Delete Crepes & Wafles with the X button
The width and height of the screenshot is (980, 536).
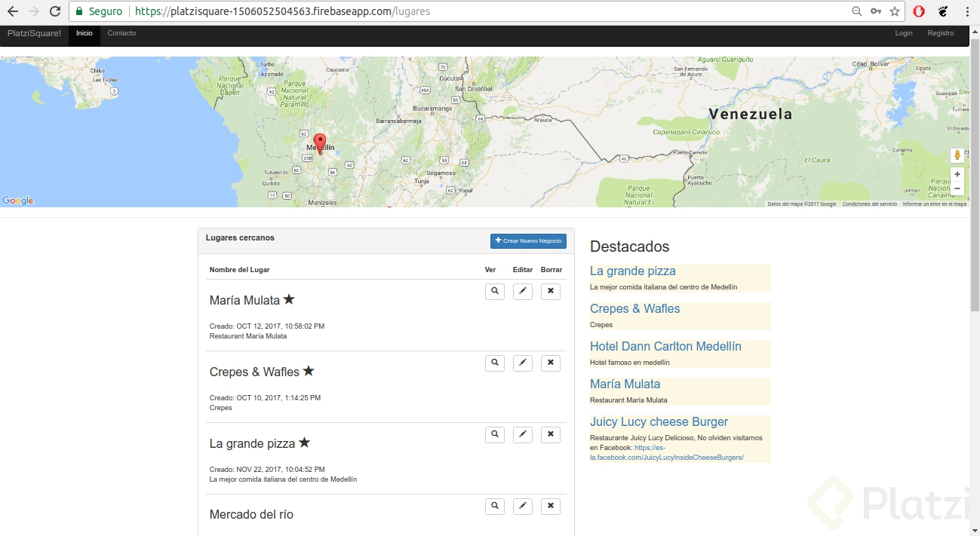(551, 363)
